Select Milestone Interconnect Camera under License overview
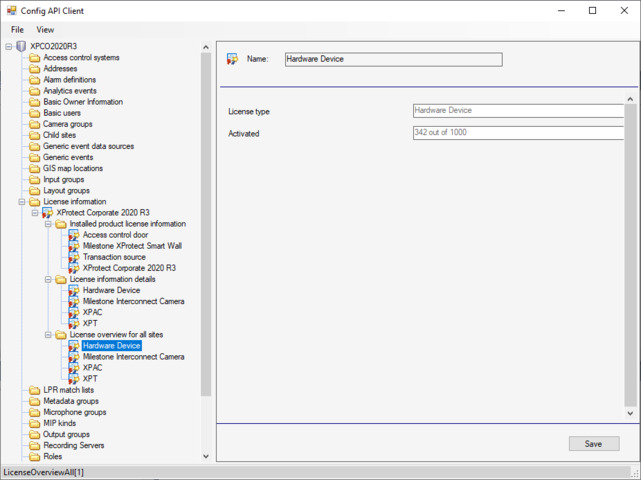This screenshot has height=480, width=641. (133, 357)
